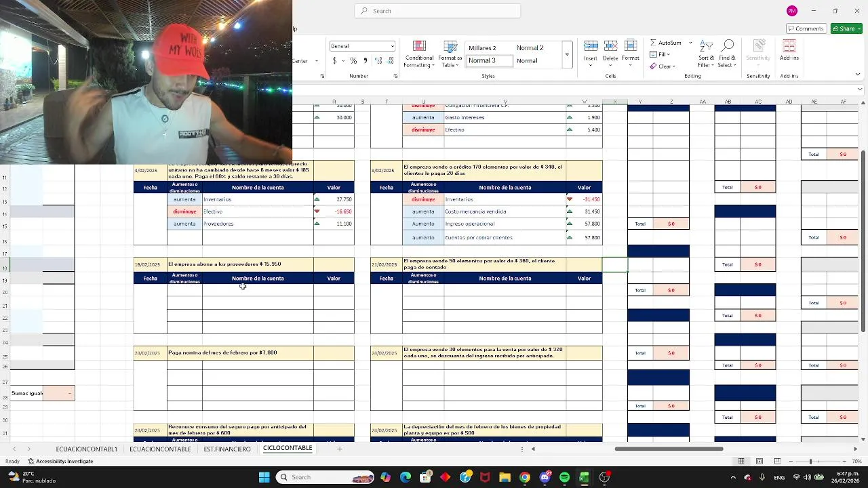This screenshot has width=868, height=488.
Task: Open the Comments pane
Action: tap(806, 28)
